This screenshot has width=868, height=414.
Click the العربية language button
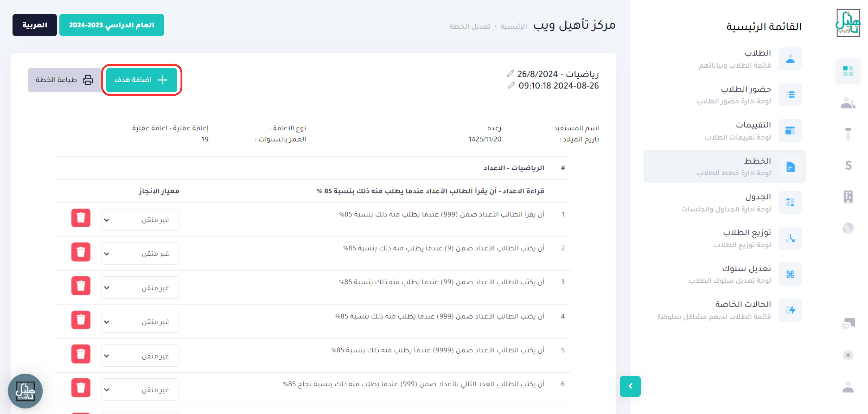pyautogui.click(x=35, y=25)
